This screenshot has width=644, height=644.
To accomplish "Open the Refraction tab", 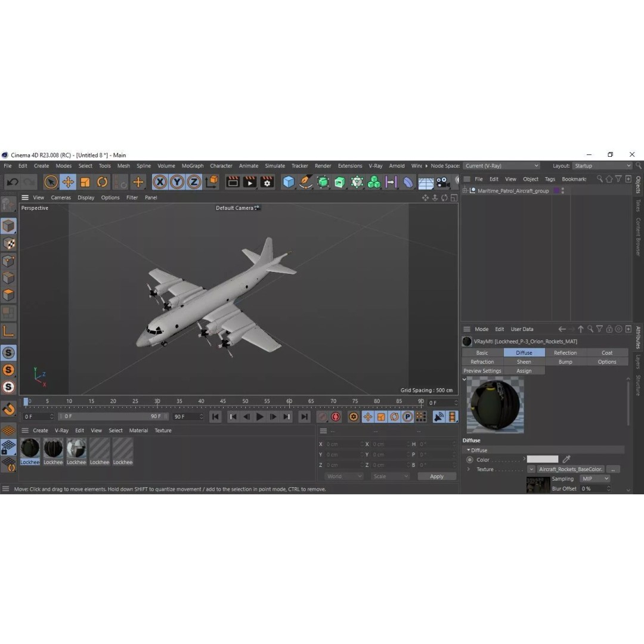I will [482, 362].
